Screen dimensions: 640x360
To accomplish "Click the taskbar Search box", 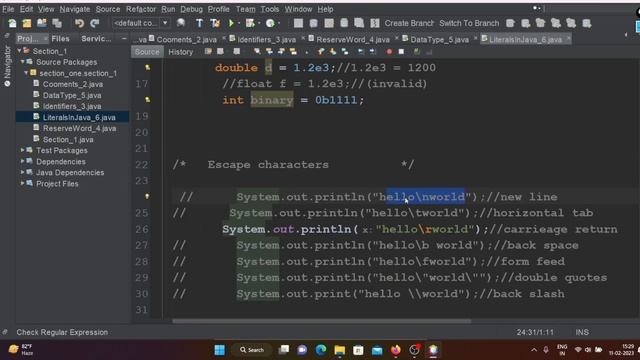I will click(x=252, y=350).
